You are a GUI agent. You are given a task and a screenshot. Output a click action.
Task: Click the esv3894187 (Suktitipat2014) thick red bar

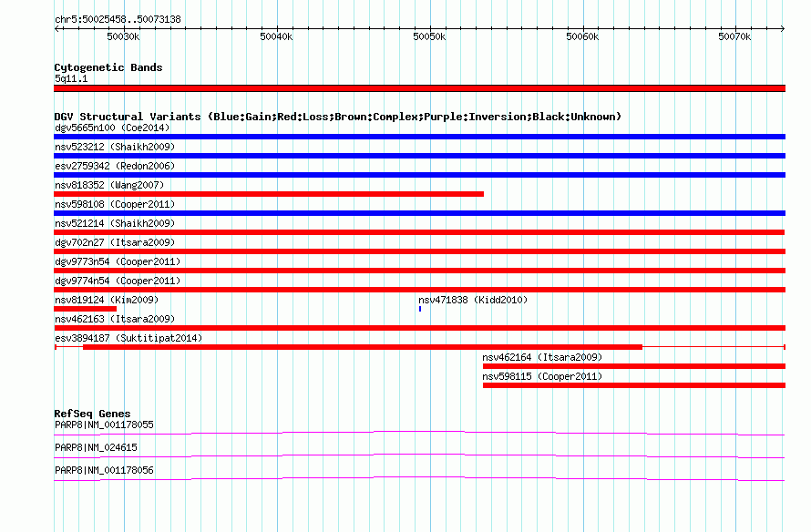363,347
